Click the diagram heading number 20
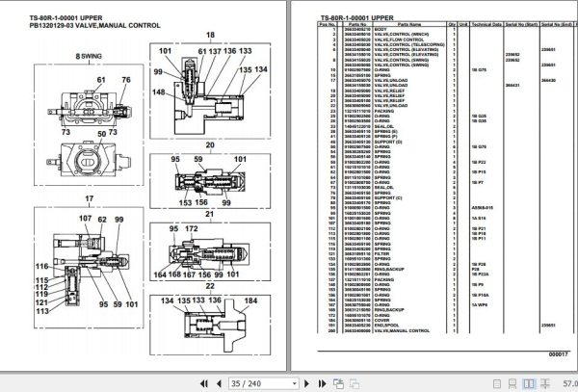Screen dimensions: 578x392 coord(210,145)
